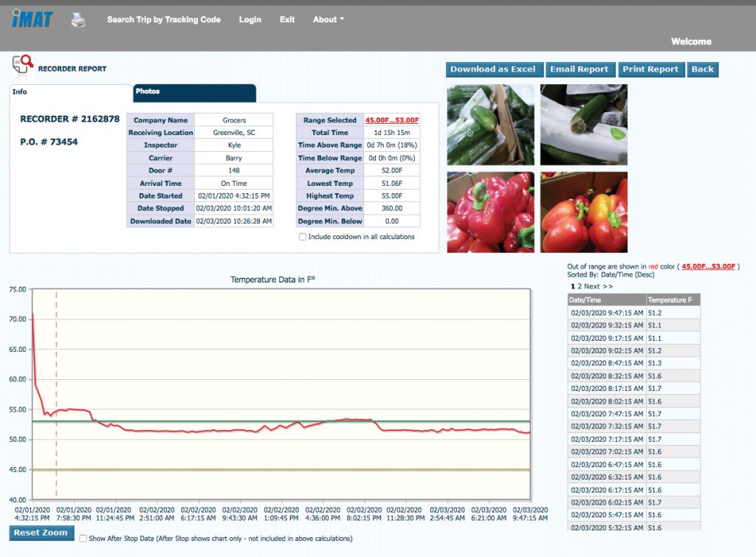Open Search Trip by Tracking Code
Screen dimensions: 756x557
click(163, 20)
